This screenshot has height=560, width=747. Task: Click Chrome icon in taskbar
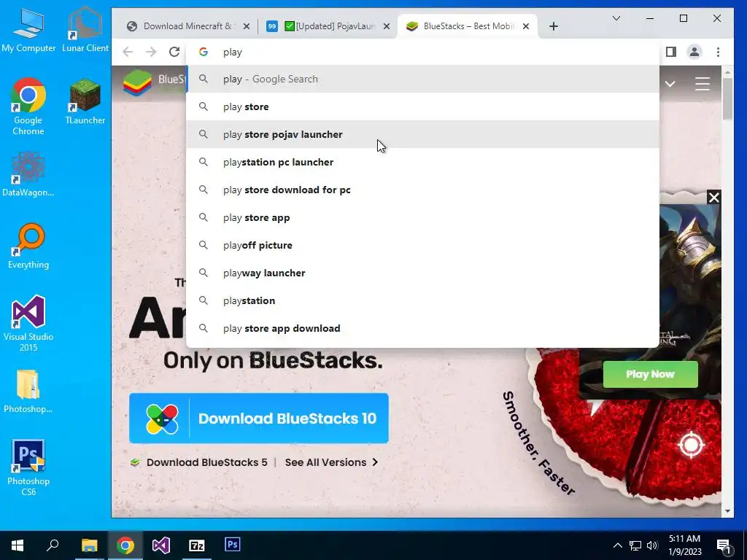coord(125,545)
